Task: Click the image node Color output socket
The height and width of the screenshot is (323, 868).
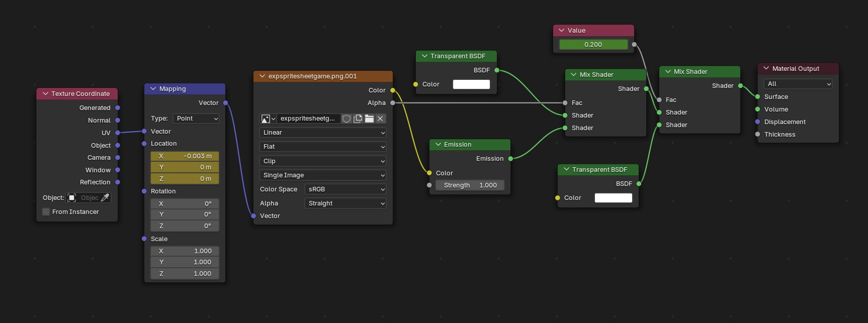Action: (393, 90)
